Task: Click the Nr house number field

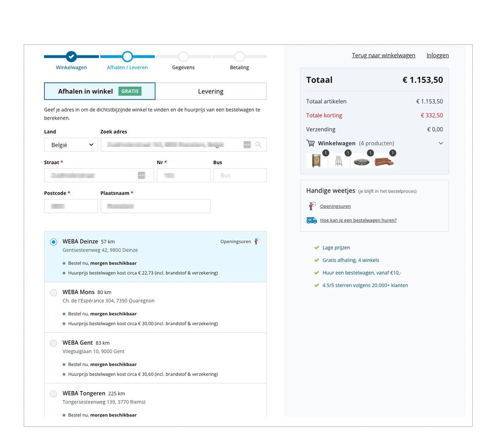Action: 184,175
